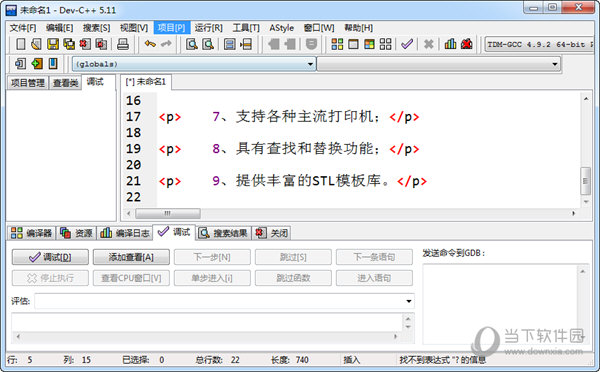Click the Go to line icon

click(x=246, y=44)
